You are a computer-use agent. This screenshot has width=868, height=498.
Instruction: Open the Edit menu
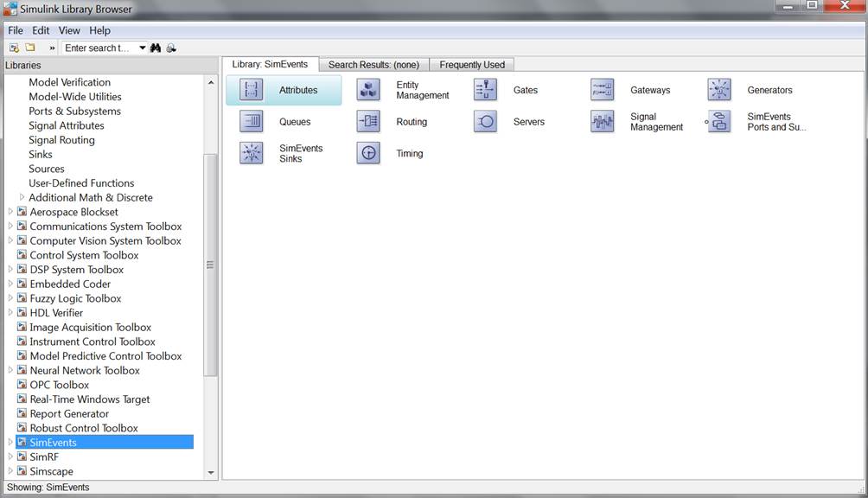[x=41, y=30]
